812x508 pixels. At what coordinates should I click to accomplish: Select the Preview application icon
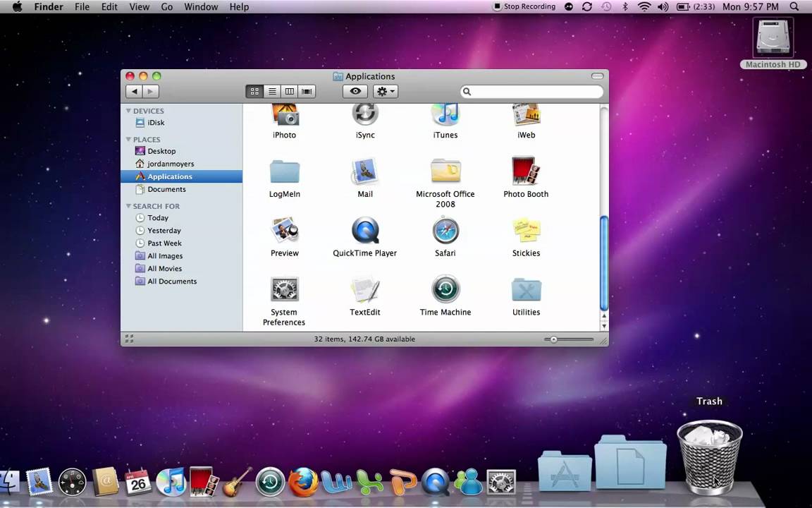(284, 231)
